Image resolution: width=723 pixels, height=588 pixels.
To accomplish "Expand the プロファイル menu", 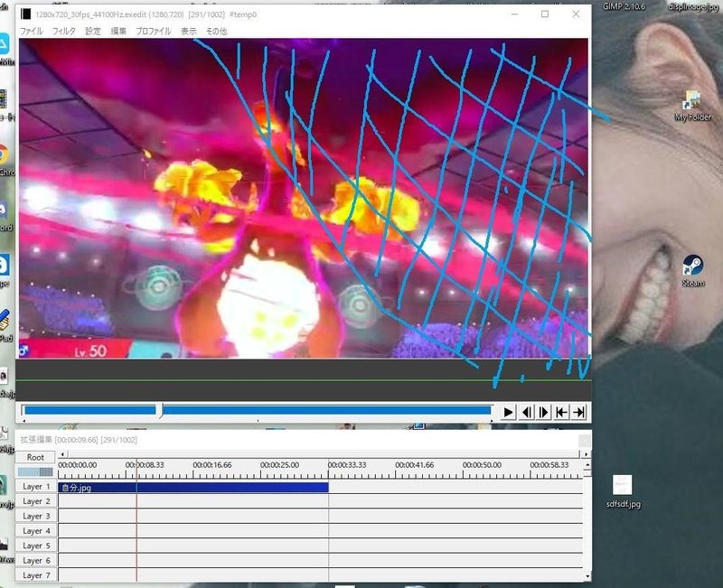I will [153, 32].
